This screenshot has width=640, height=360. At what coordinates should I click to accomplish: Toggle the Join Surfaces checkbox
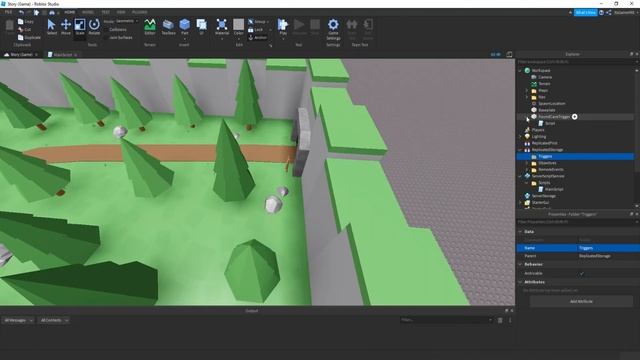[x=106, y=37]
